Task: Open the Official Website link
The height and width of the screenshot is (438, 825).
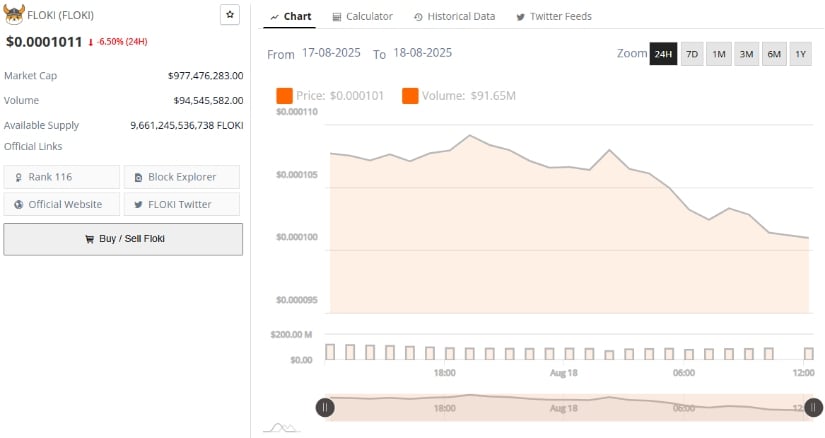Action: point(62,204)
